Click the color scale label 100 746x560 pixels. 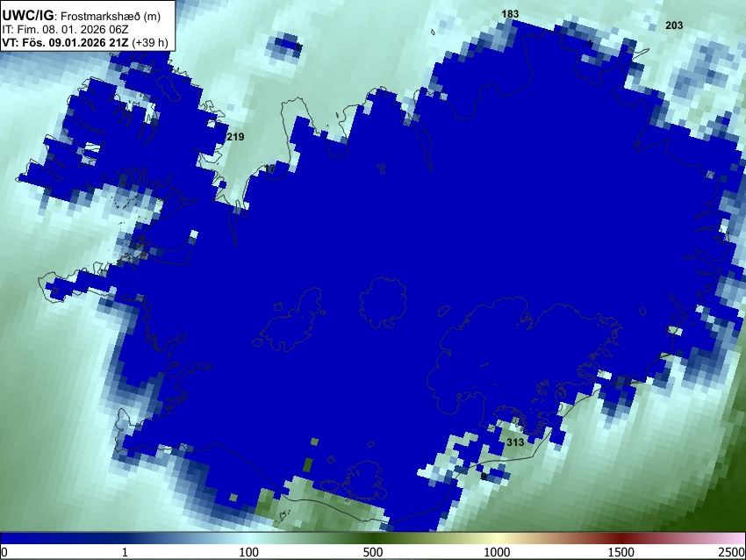248,552
